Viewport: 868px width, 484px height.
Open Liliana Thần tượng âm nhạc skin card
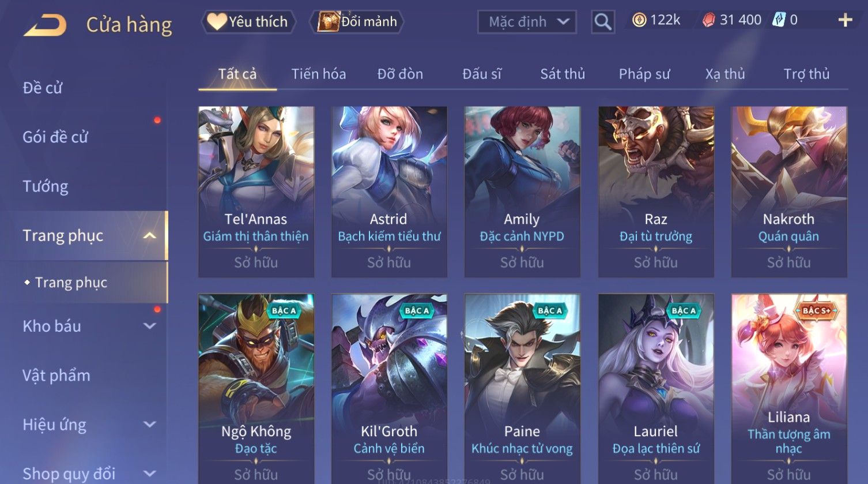[x=789, y=389]
